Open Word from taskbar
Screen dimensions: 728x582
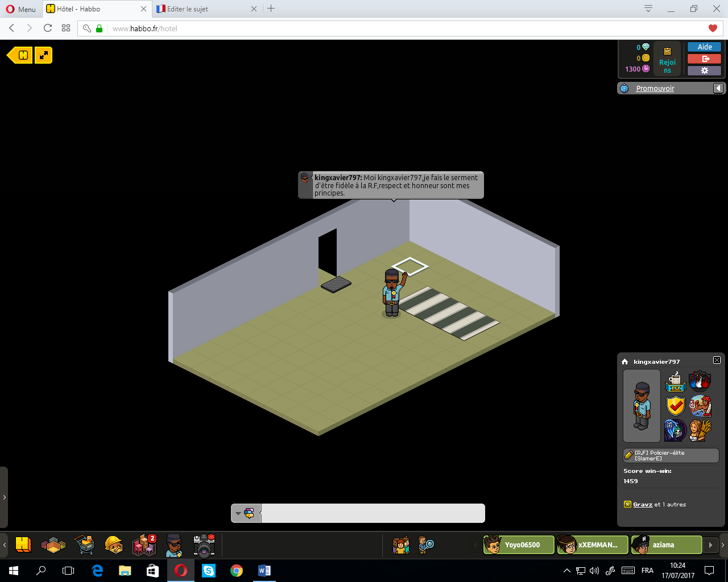tap(264, 571)
